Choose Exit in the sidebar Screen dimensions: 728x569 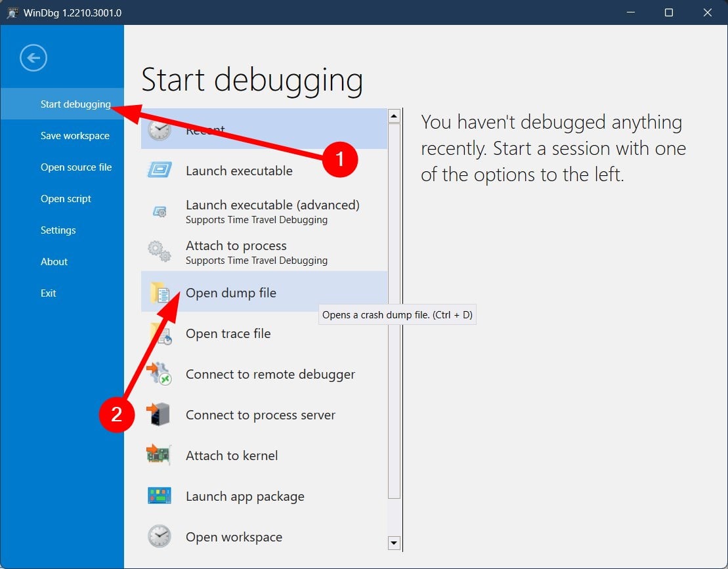coord(62,293)
